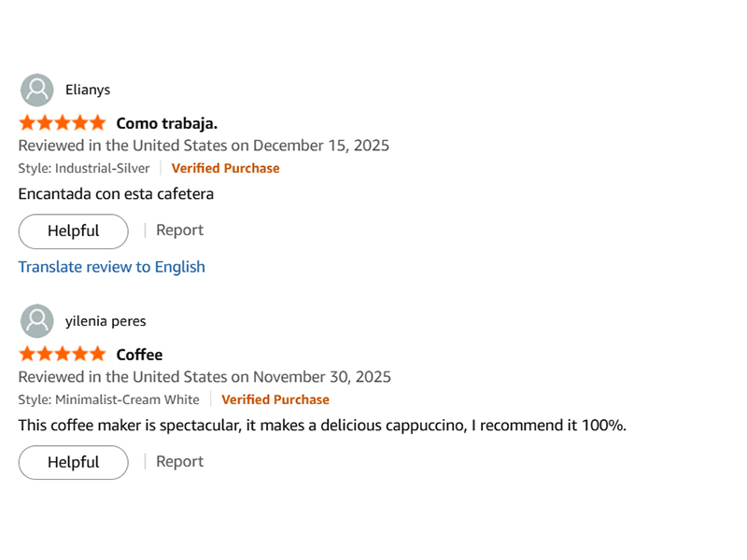Open the "Coffee" review title
747x560 pixels.
pyautogui.click(x=139, y=355)
